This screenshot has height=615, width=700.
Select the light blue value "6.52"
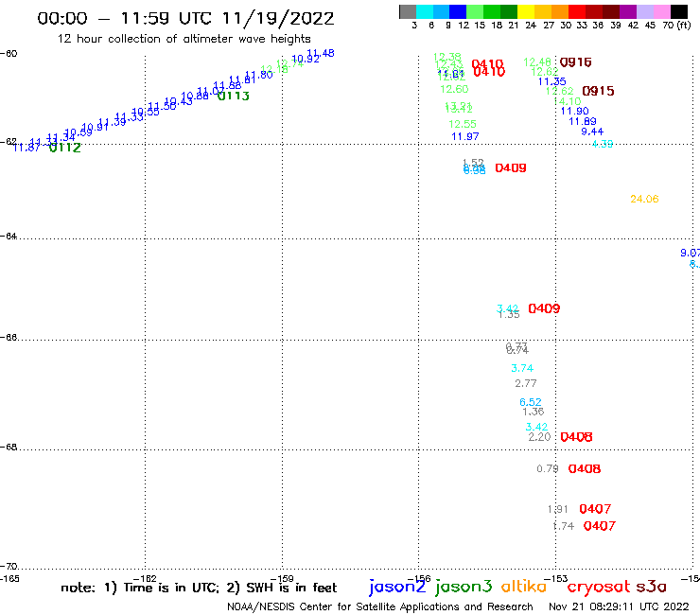(531, 402)
